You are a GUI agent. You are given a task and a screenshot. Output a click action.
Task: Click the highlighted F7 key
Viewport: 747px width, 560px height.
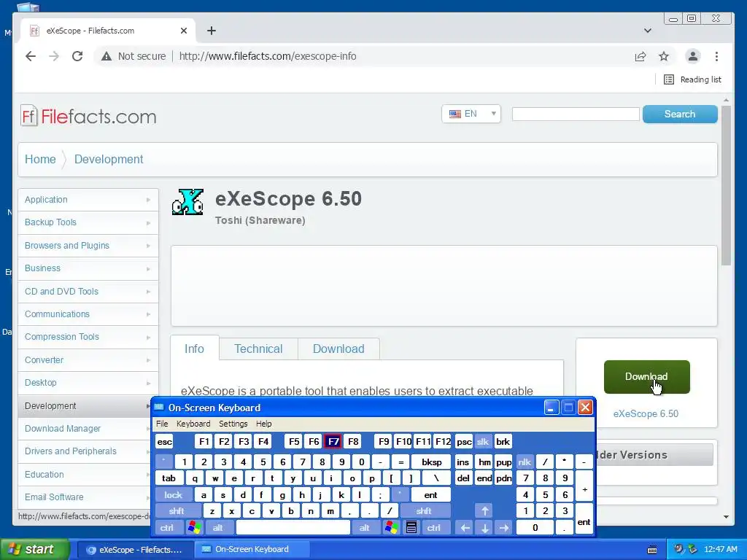pyautogui.click(x=333, y=441)
